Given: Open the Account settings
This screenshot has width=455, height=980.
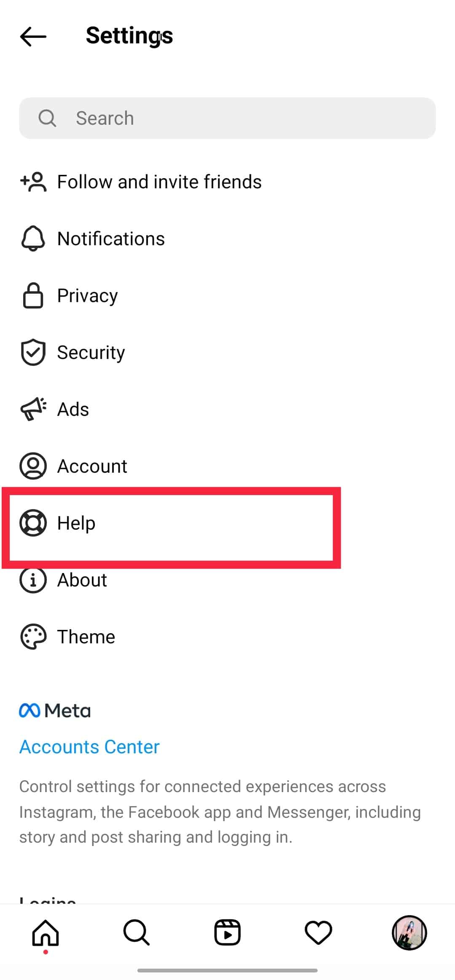Looking at the screenshot, I should coord(92,466).
